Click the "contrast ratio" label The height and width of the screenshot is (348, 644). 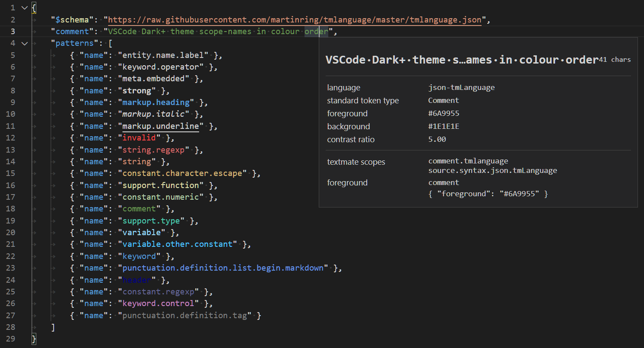point(351,139)
